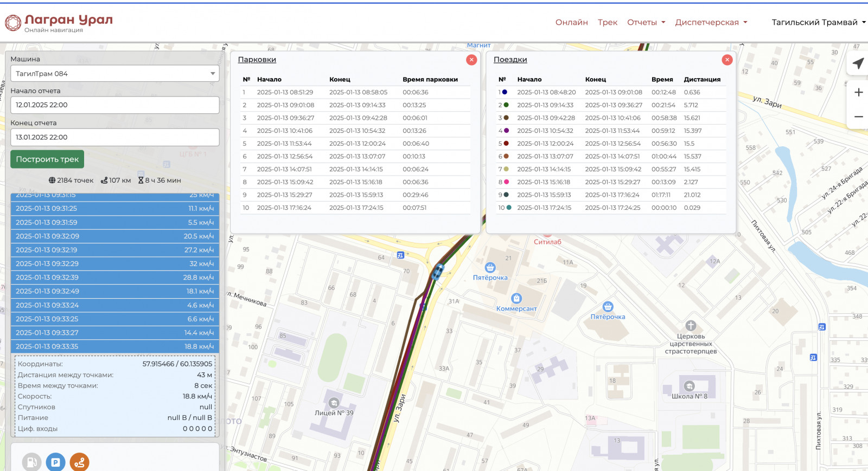The image size is (868, 471).
Task: Click parking row 2 starting 09:01:08
Action: pyautogui.click(x=355, y=105)
